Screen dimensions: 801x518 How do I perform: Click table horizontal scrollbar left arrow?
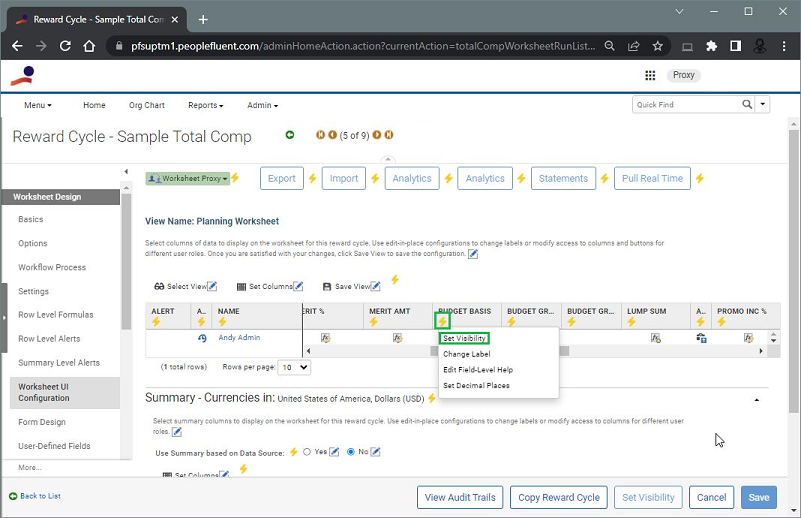coord(308,351)
